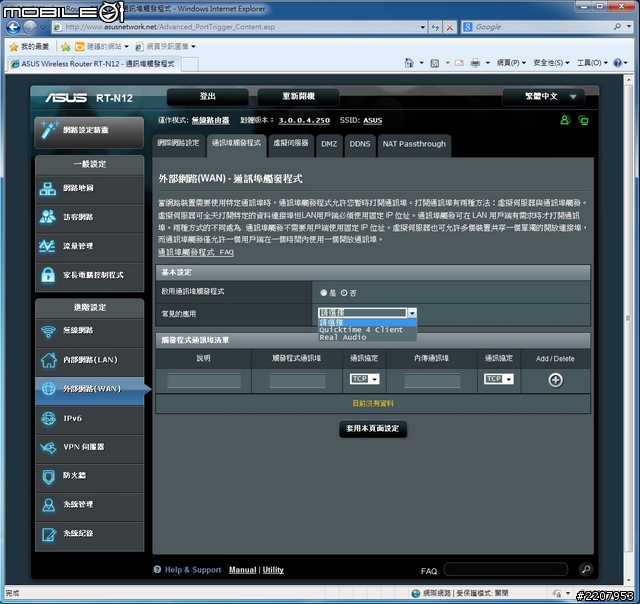
Task: Open the System Log notepad icon
Action: (49, 534)
